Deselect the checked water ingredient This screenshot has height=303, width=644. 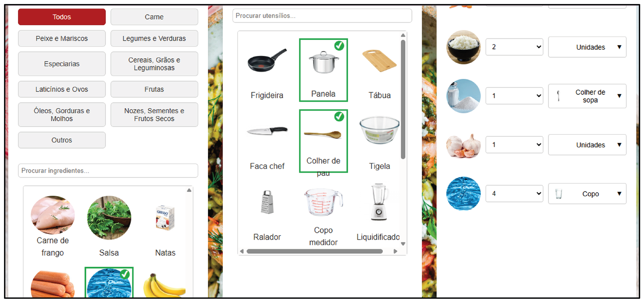pos(109,283)
